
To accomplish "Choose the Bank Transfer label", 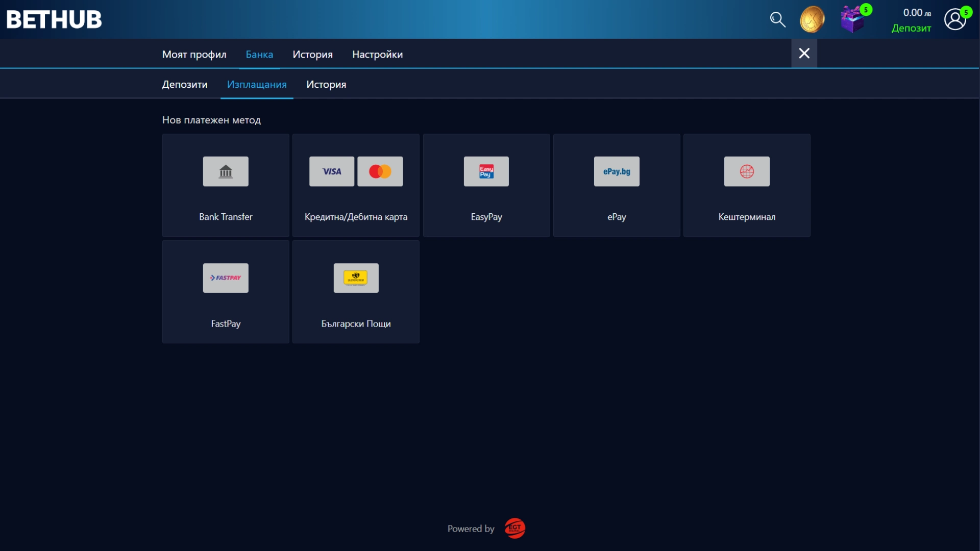I will click(226, 217).
